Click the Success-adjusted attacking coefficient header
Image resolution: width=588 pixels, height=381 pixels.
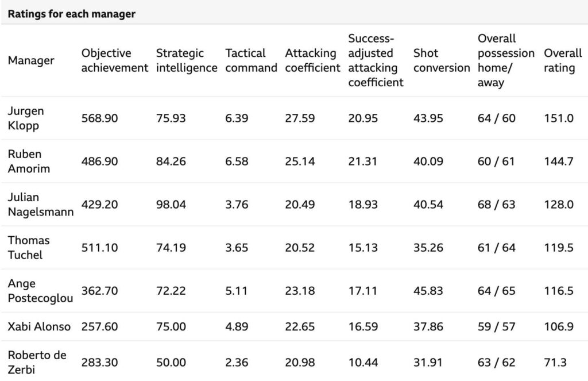click(376, 60)
